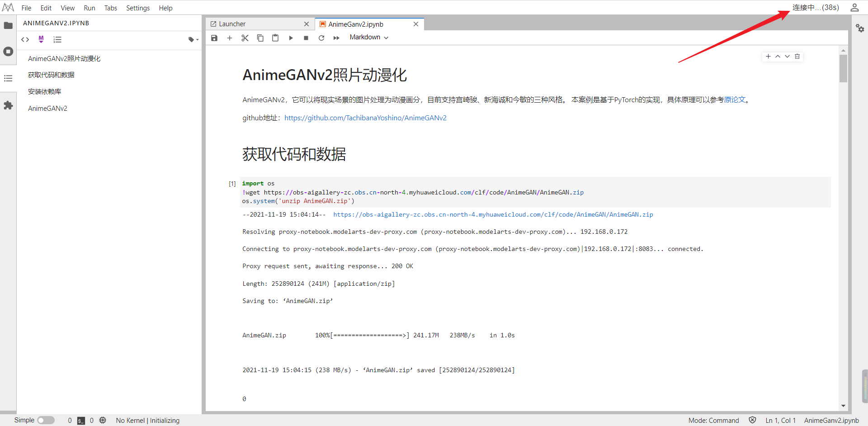
Task: Add cell below using cell toolbar plus
Action: [x=768, y=57]
